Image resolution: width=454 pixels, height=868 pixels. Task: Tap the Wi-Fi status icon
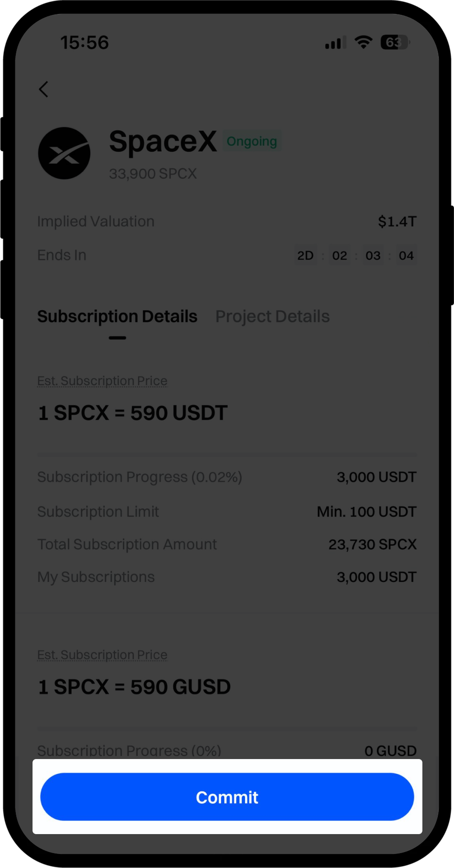coord(363,42)
